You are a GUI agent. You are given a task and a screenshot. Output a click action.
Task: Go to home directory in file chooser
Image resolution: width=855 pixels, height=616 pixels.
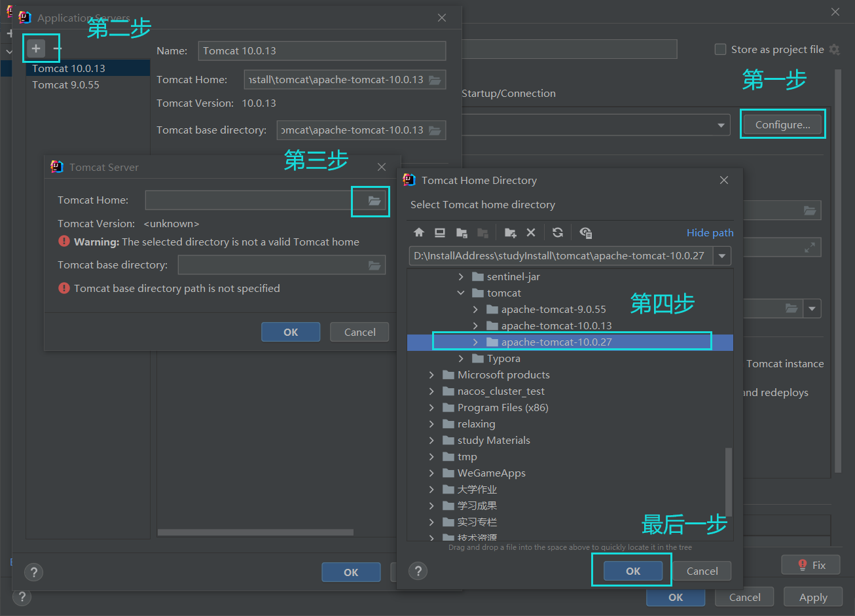point(419,232)
